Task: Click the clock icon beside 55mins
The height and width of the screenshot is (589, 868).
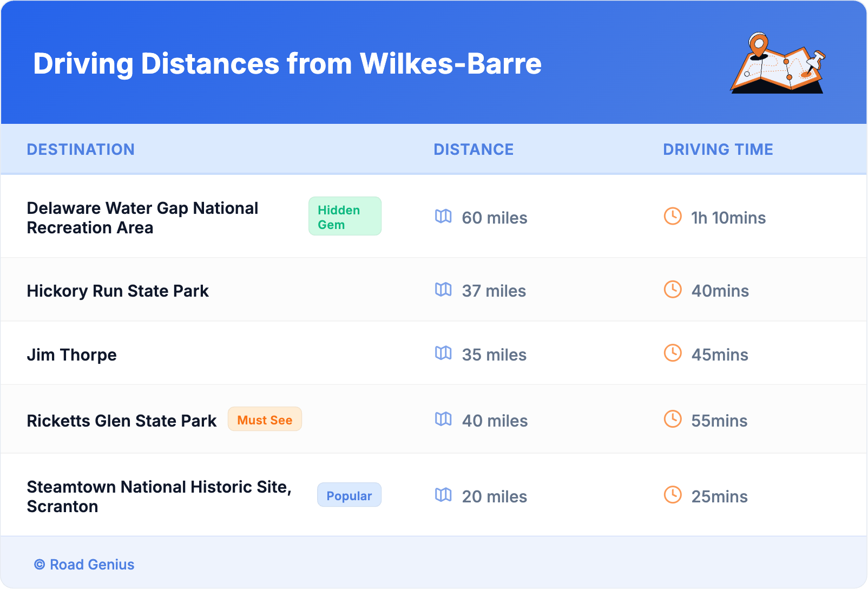Action: pos(673,419)
